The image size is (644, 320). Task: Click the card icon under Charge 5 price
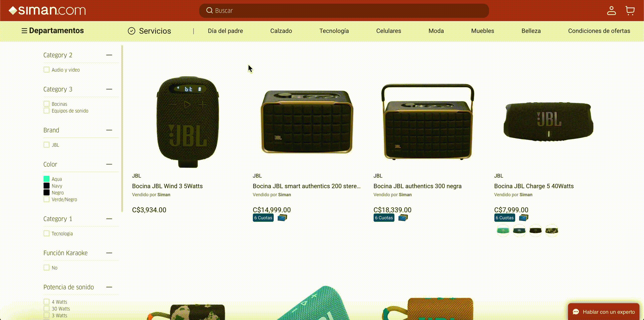pyautogui.click(x=524, y=218)
